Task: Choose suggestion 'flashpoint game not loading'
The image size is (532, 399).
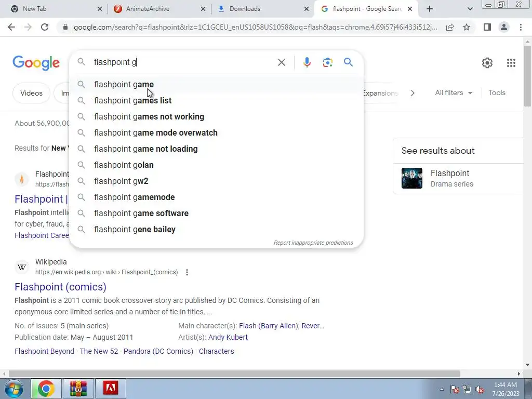Action: [217, 149]
